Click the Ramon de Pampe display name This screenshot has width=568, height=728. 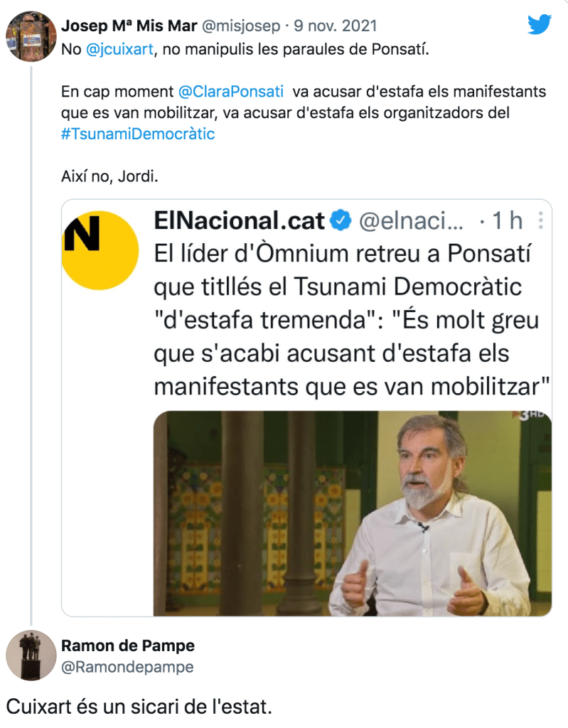tap(128, 646)
